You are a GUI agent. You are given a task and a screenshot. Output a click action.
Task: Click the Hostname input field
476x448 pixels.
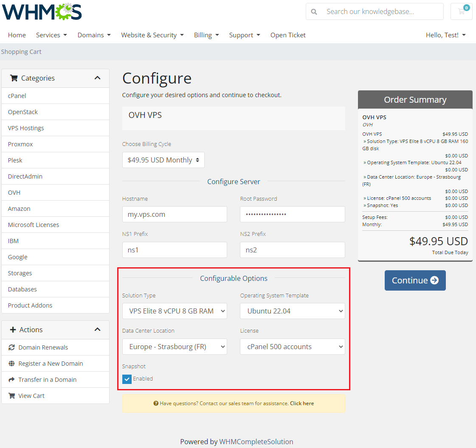coord(175,214)
